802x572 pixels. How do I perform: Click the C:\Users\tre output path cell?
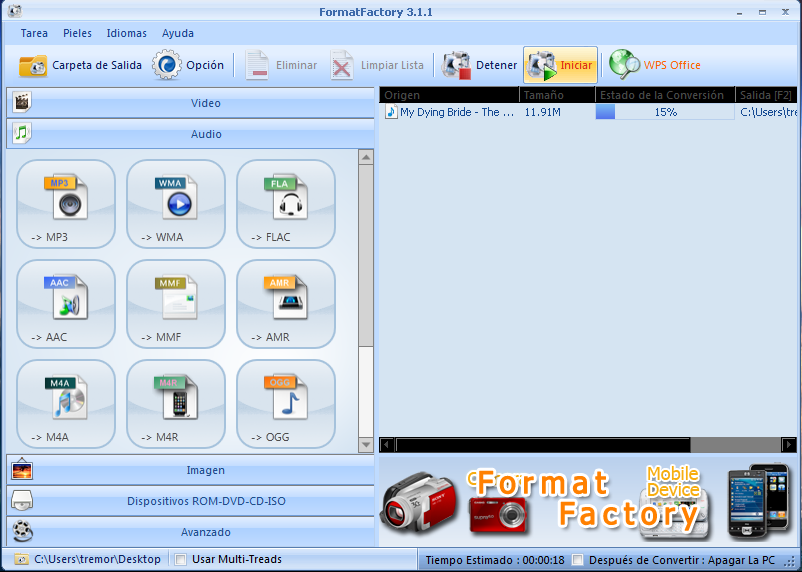(768, 112)
